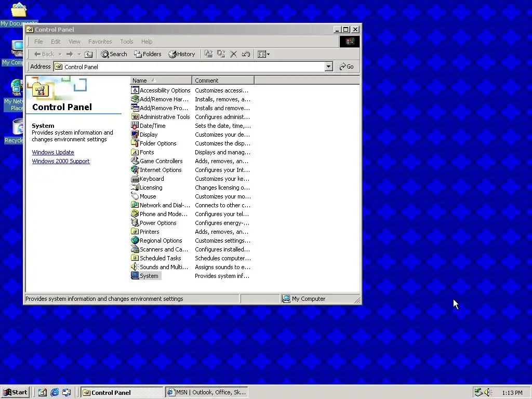Screen dimensions: 532x399
Task: Click the volume tray icon
Action: tap(488, 392)
